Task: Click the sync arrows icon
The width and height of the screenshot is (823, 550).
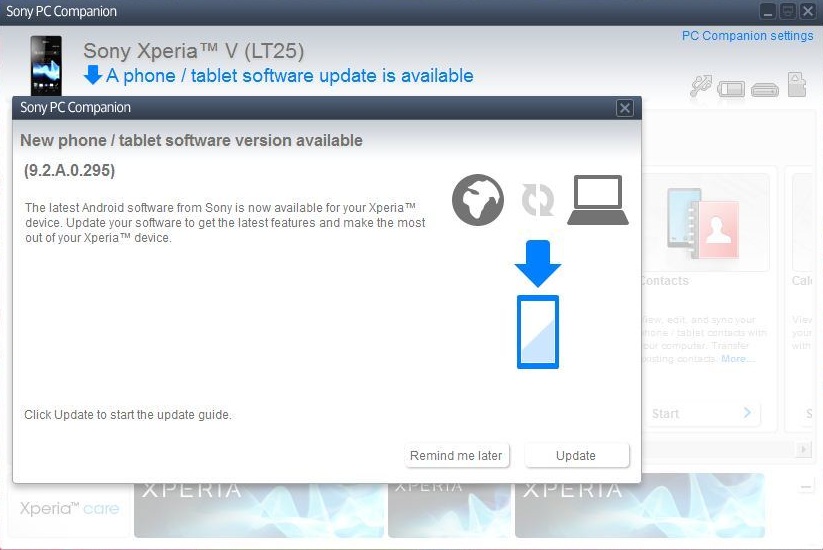Action: click(x=537, y=200)
